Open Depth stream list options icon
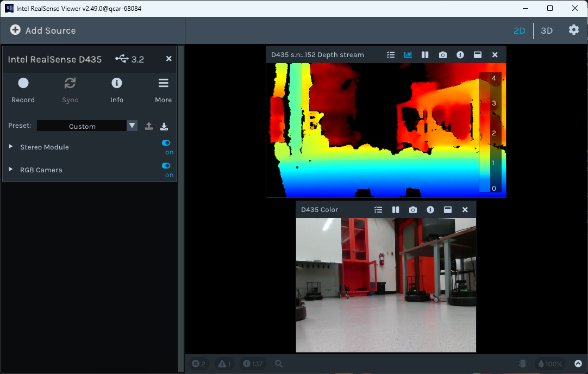The height and width of the screenshot is (374, 588). (x=391, y=55)
